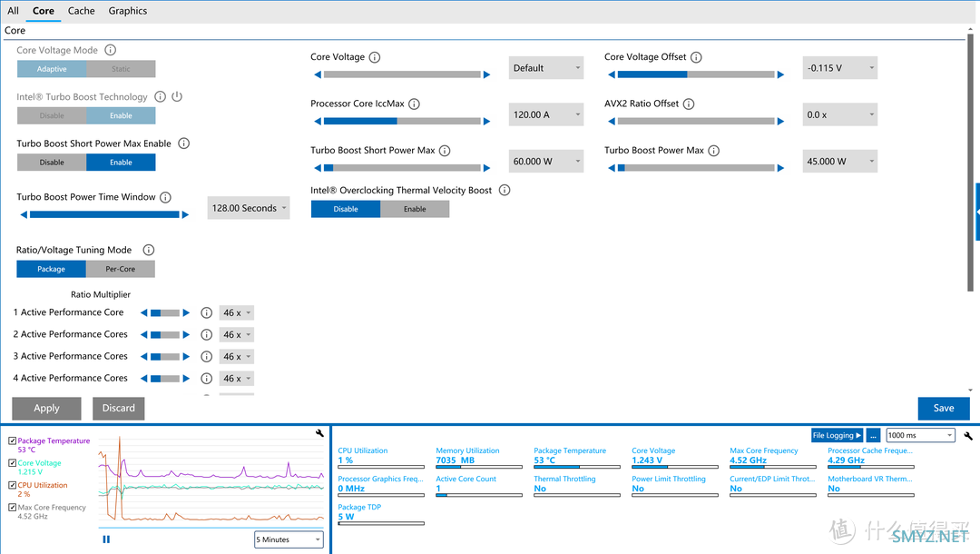Image resolution: width=980 pixels, height=554 pixels.
Task: Open Ratio/Voltage Tuning Mode info icon
Action: [x=149, y=250]
